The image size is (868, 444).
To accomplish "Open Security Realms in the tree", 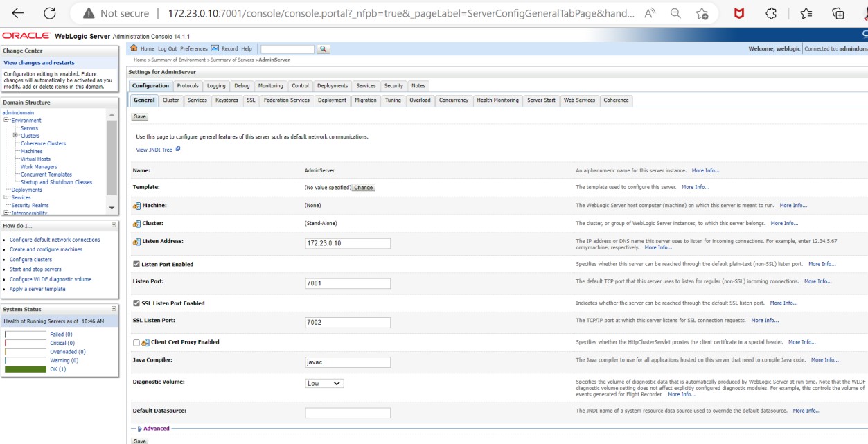I will pyautogui.click(x=30, y=205).
